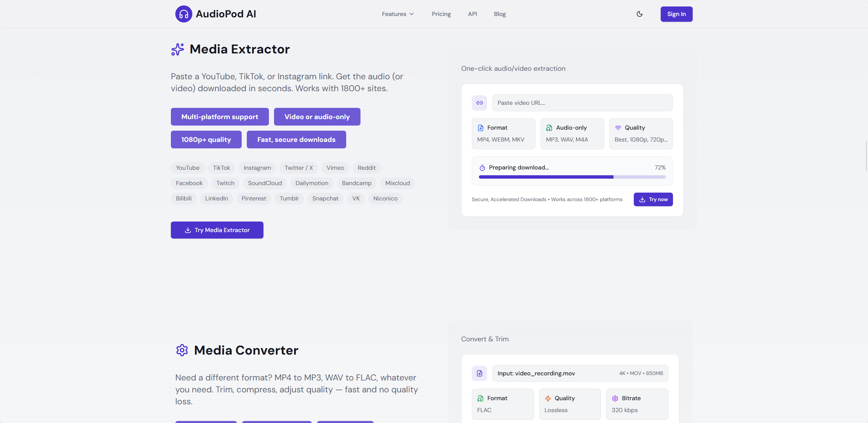Screen dimensions: 868x423
Task: Open the 320 kbps bitrate card
Action: click(x=637, y=404)
